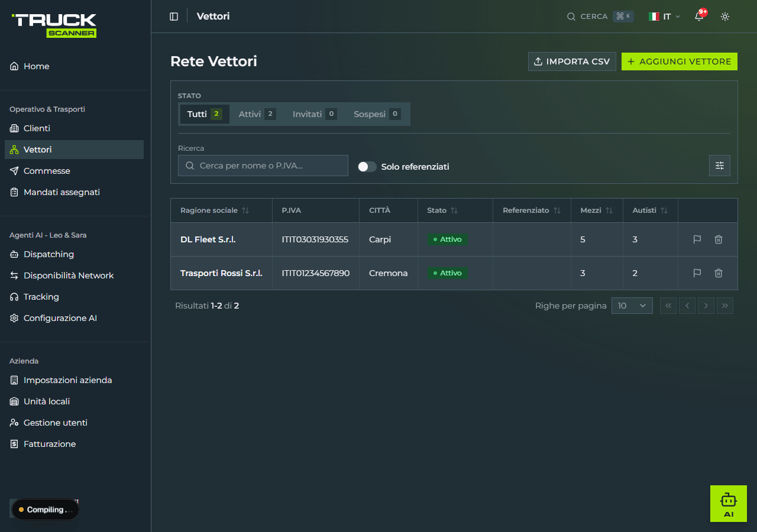Open the IT language selector

664,17
